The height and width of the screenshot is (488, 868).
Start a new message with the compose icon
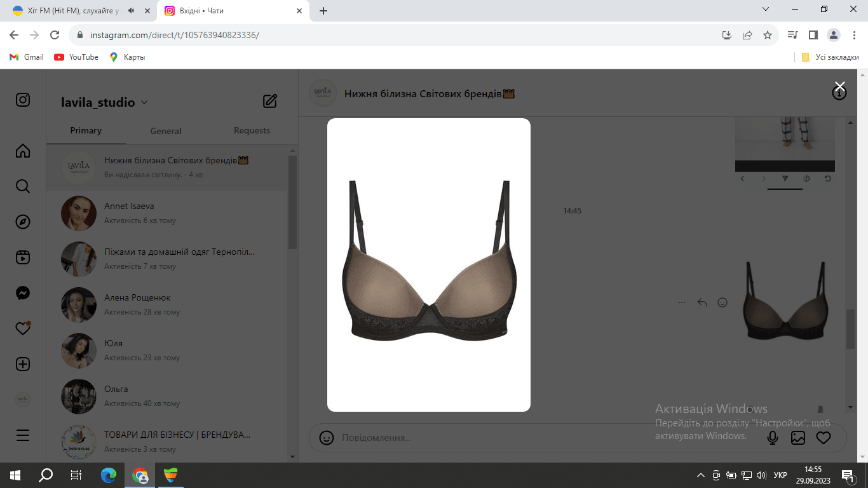(x=270, y=101)
